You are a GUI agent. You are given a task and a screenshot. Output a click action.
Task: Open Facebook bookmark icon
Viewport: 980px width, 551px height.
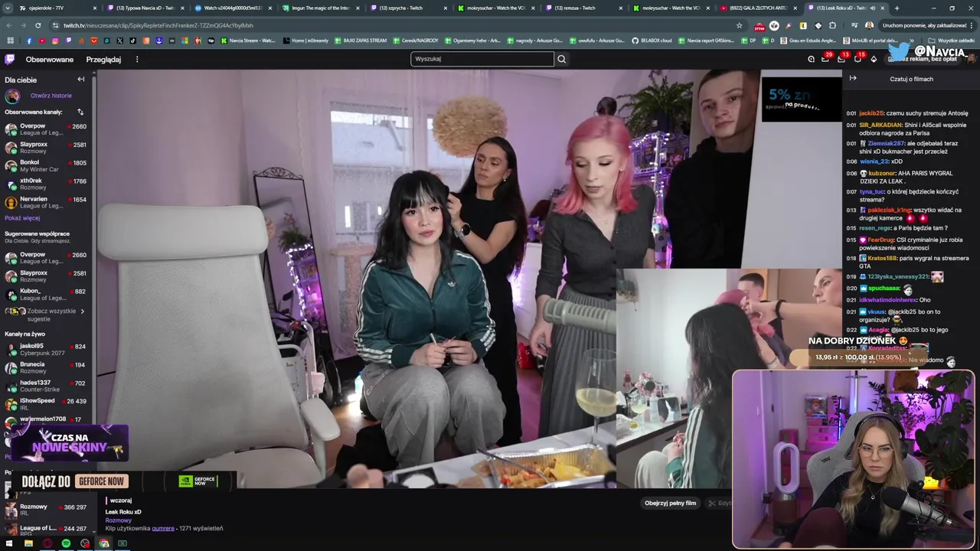pyautogui.click(x=29, y=41)
